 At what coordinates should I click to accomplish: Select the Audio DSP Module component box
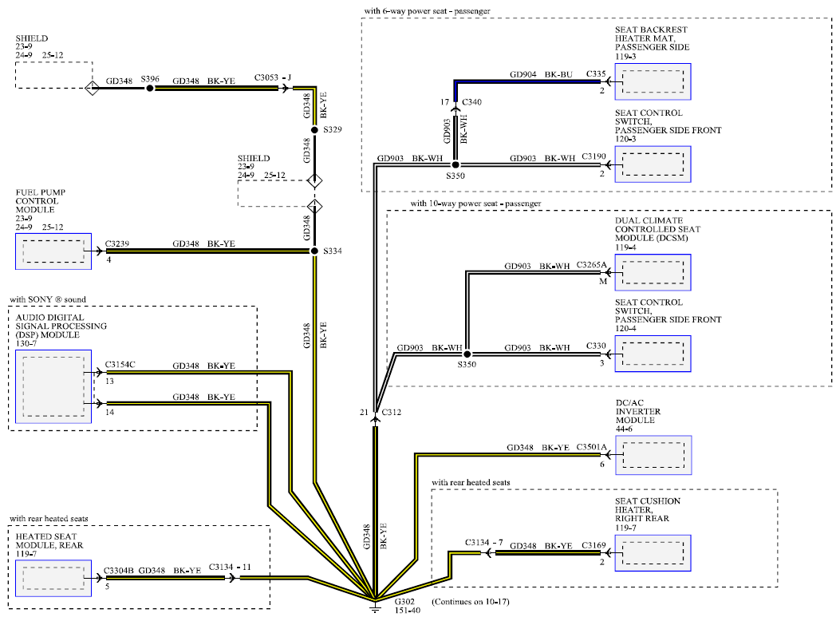(x=53, y=387)
